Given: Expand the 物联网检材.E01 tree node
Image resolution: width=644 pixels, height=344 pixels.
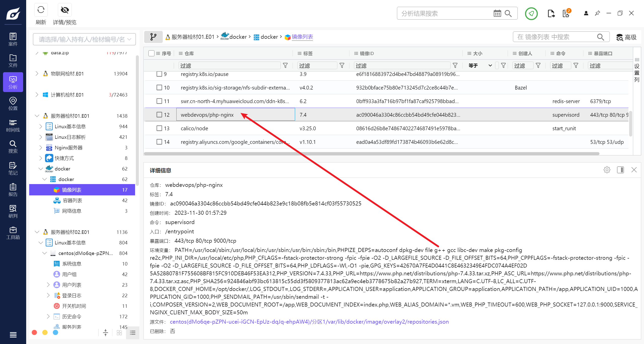Looking at the screenshot, I should 37,73.
